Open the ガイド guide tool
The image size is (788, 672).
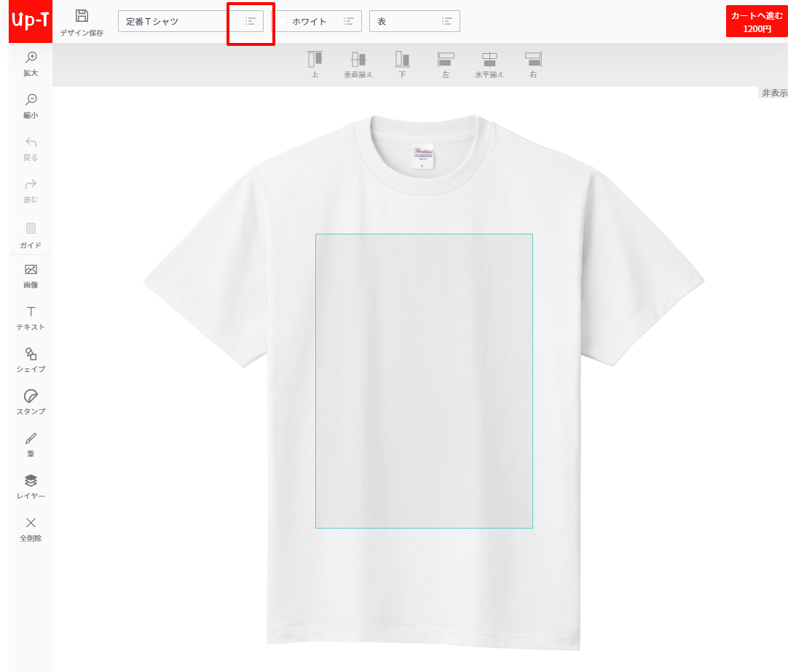tap(30, 234)
